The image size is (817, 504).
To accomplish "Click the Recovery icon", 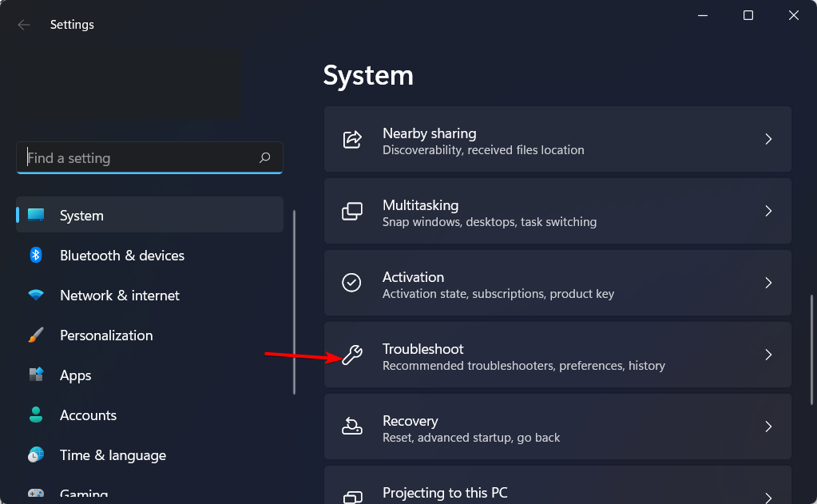I will (351, 427).
